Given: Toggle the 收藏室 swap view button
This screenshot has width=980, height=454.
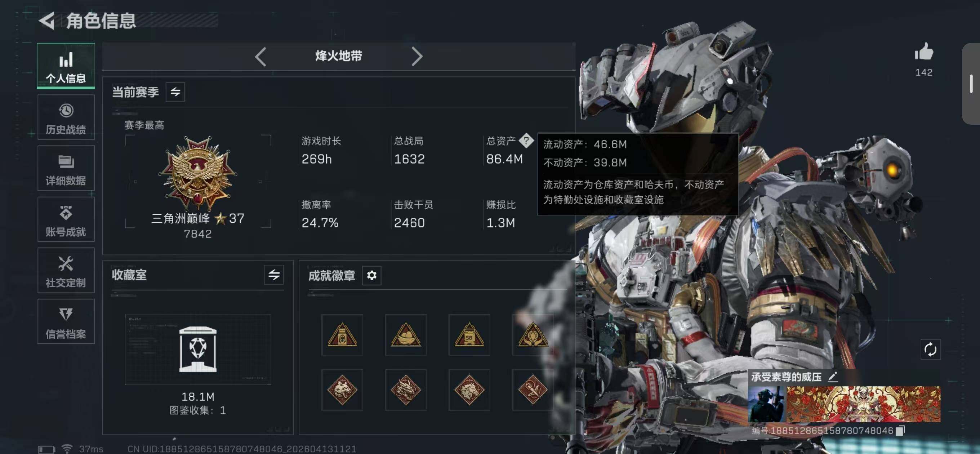Looking at the screenshot, I should (274, 275).
